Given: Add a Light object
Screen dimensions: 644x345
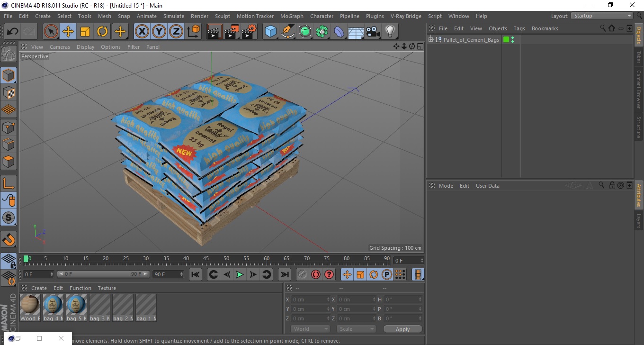Looking at the screenshot, I should point(390,32).
